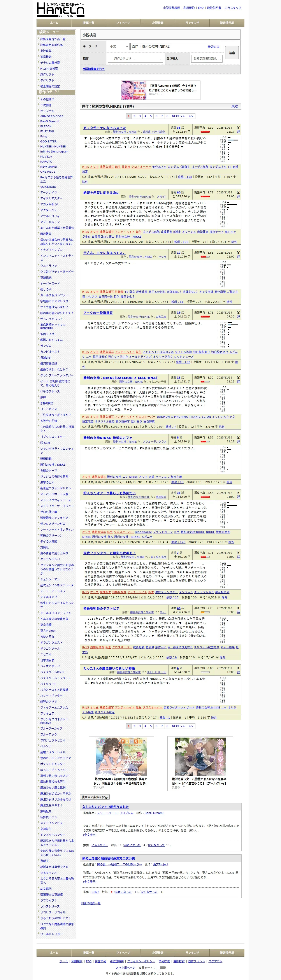
Task: Open the [!] icon for たった1人の魔法使いの新しい物語
Action: click(238, 668)
